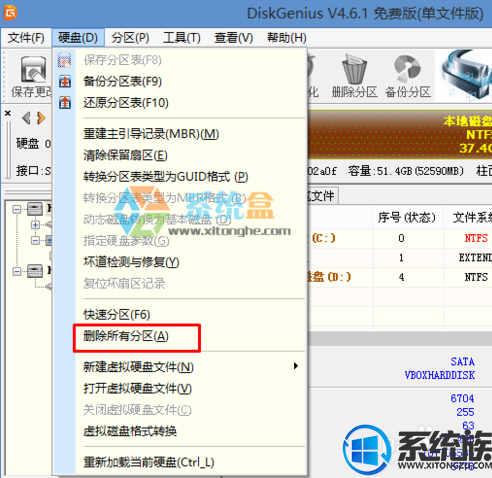Image resolution: width=492 pixels, height=478 pixels.
Task: Close the disk panel with X
Action: 8,113
